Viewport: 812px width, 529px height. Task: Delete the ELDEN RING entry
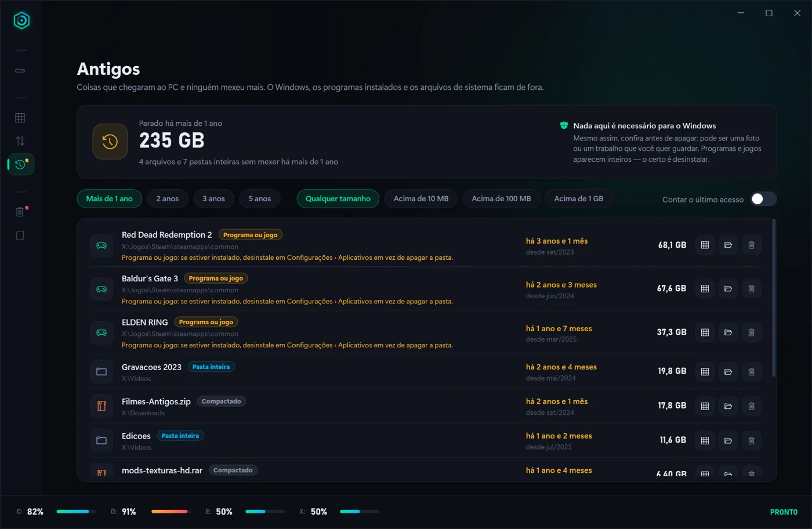tap(751, 332)
